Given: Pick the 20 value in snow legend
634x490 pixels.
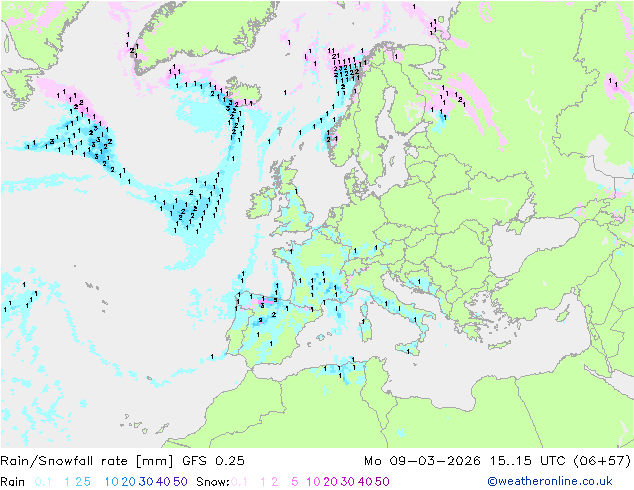Looking at the screenshot, I should tap(330, 482).
